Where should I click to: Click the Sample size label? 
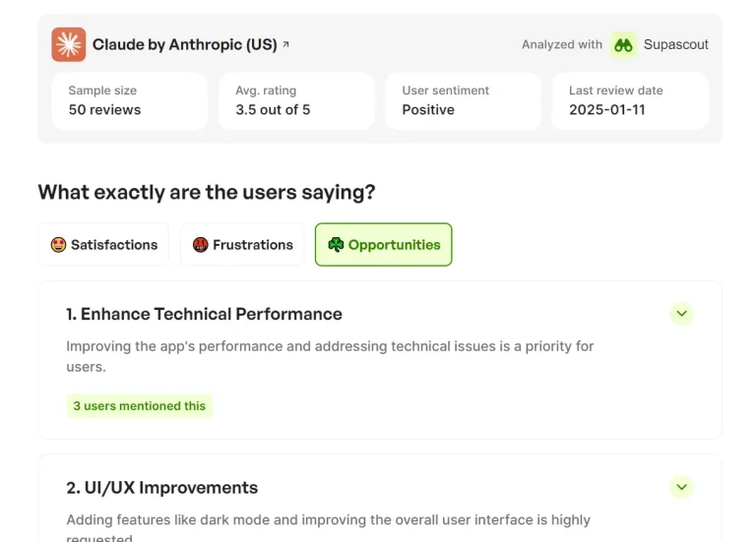tap(102, 90)
